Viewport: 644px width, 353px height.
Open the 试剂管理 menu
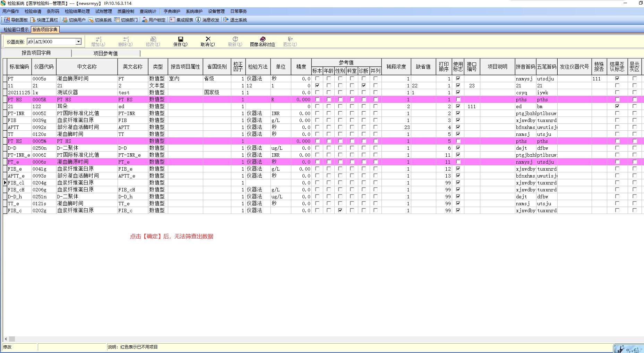103,11
